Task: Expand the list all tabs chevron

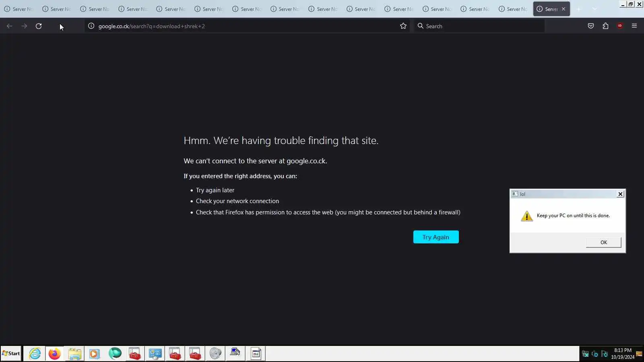Action: tap(594, 9)
